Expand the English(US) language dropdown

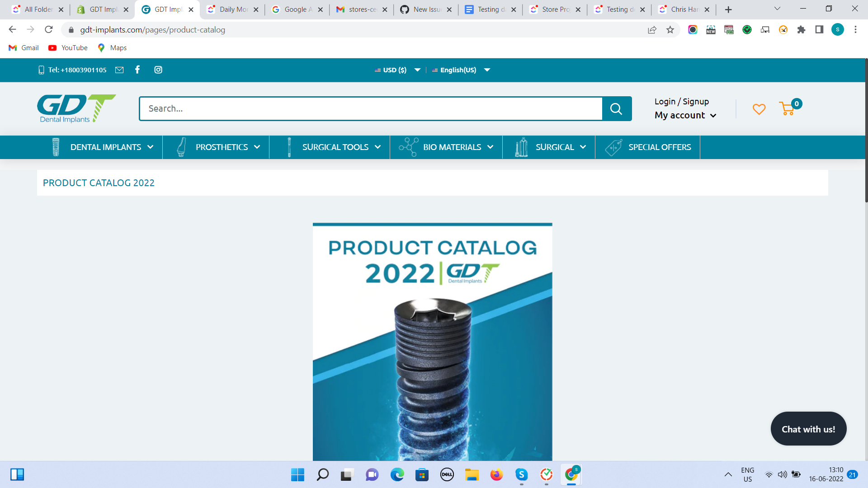461,70
